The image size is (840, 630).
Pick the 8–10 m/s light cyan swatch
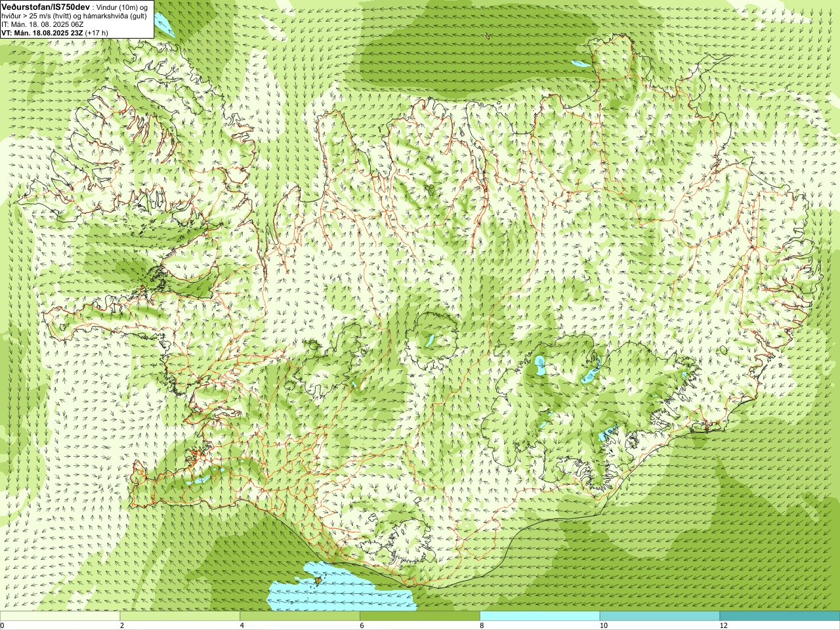(x=540, y=616)
